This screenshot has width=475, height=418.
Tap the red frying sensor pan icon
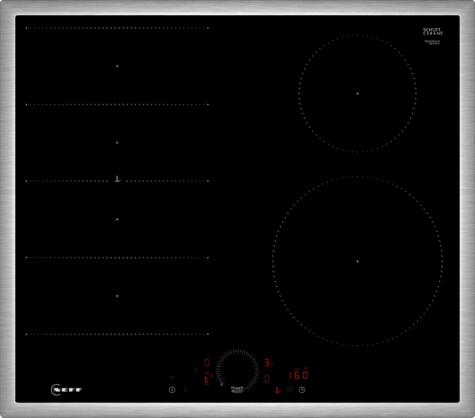[277, 390]
